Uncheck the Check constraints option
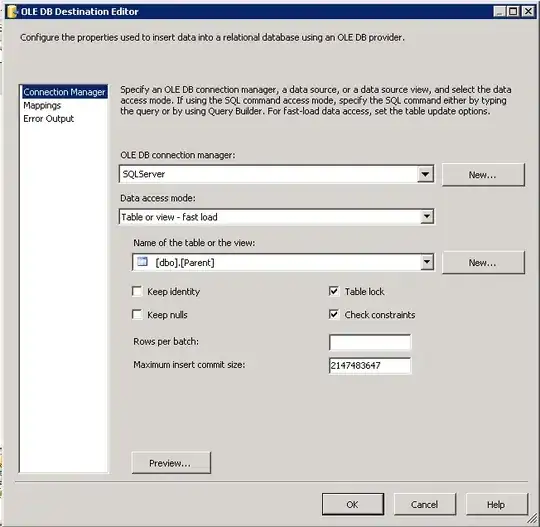This screenshot has width=540, height=527. click(x=334, y=314)
